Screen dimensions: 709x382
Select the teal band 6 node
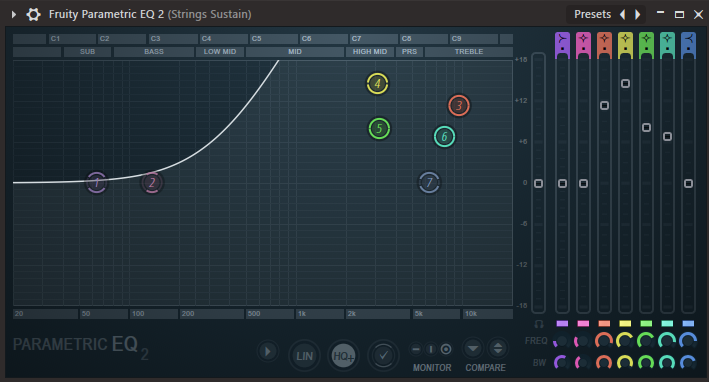tap(444, 137)
